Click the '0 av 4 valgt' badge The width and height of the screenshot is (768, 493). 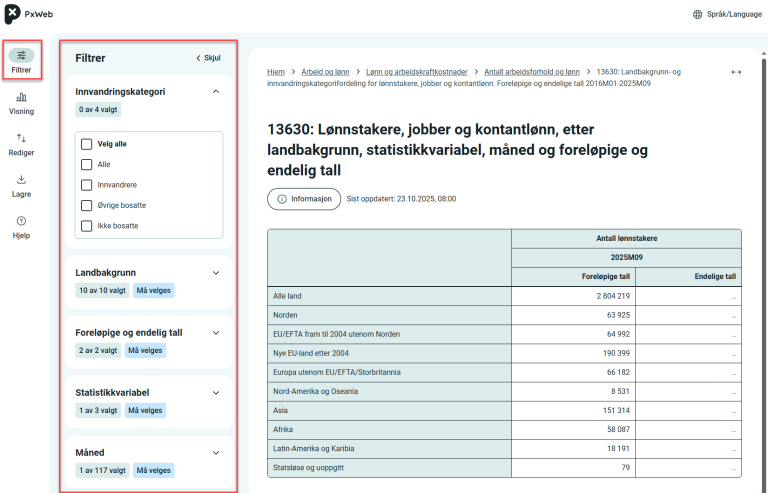(98, 109)
